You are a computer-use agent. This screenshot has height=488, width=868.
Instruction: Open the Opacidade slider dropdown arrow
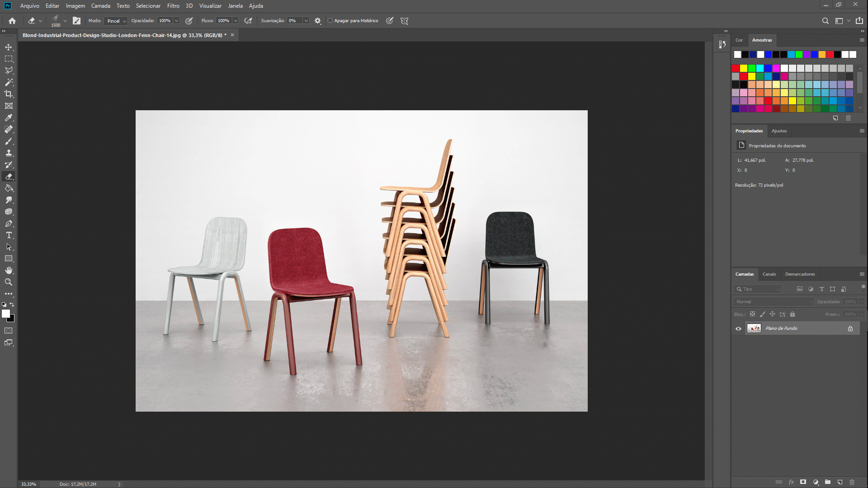(x=176, y=21)
